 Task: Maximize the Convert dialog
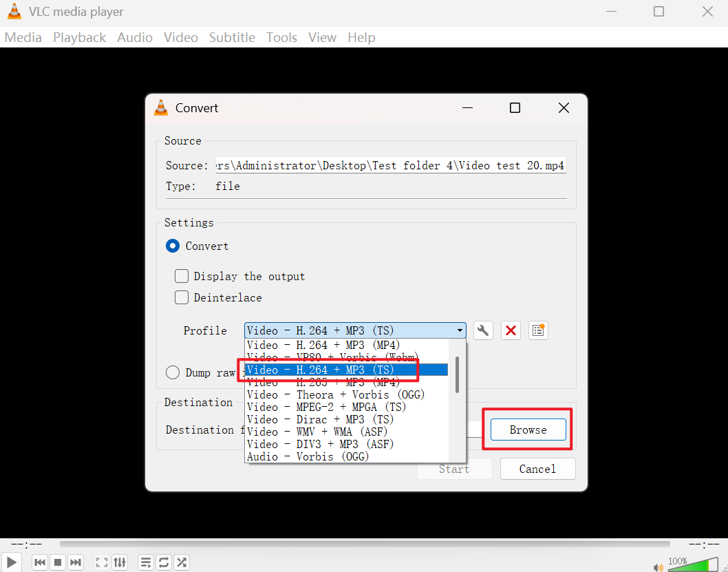(x=515, y=108)
